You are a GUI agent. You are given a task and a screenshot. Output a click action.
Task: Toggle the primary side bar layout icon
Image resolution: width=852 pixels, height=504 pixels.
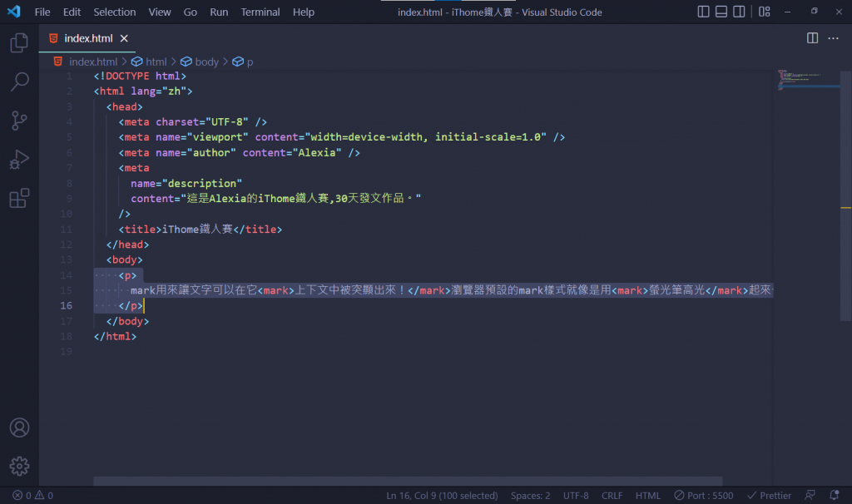coord(703,12)
